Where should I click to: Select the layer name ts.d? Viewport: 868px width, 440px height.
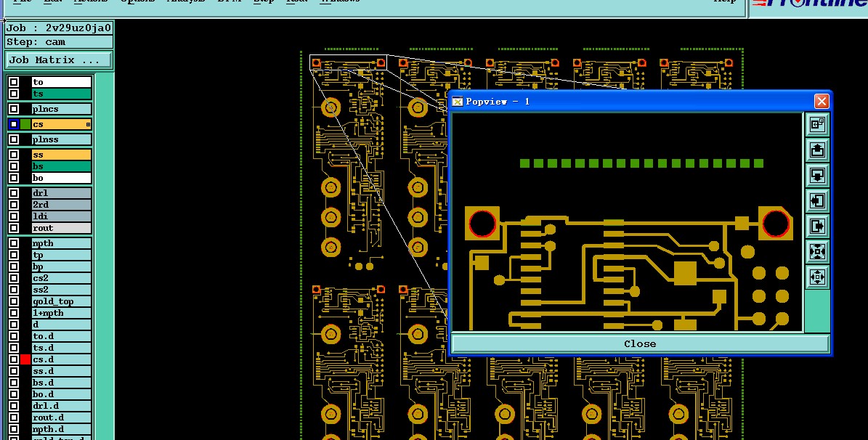(x=62, y=348)
